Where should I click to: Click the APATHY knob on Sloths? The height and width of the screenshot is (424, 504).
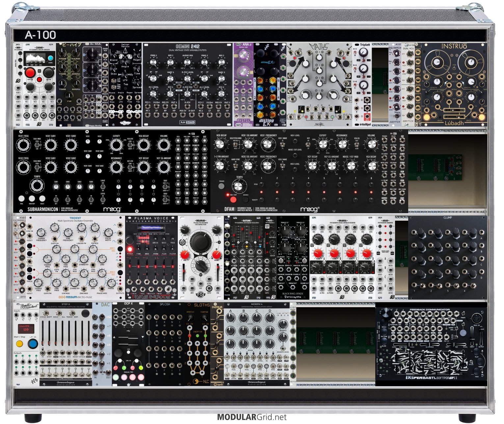click(x=190, y=318)
